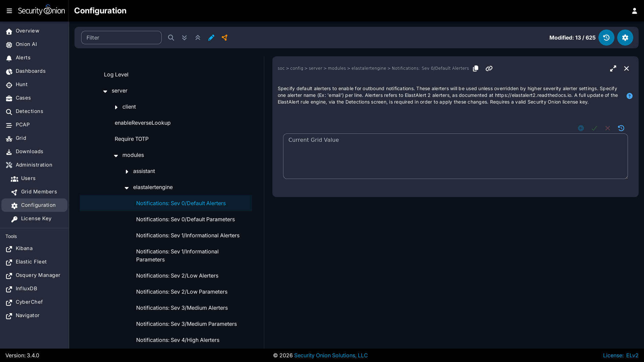Image resolution: width=644 pixels, height=362 pixels.
Task: Expand the assistant tree node
Action: click(127, 172)
